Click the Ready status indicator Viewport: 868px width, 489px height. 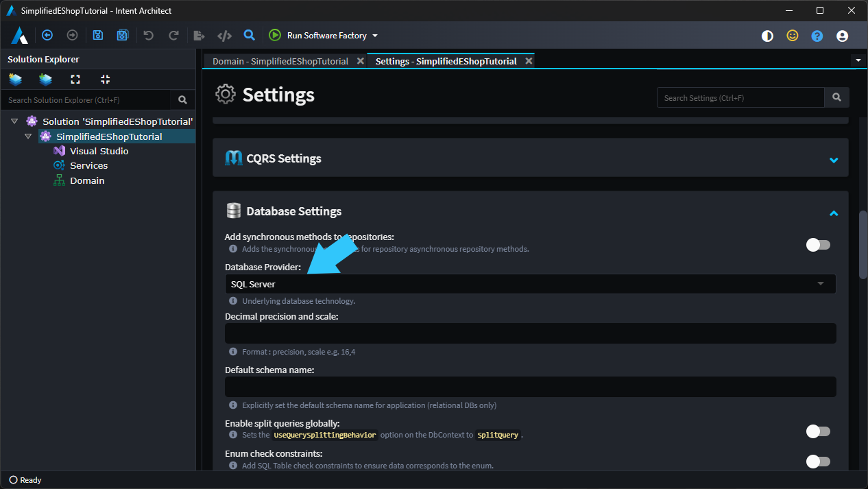coord(25,480)
